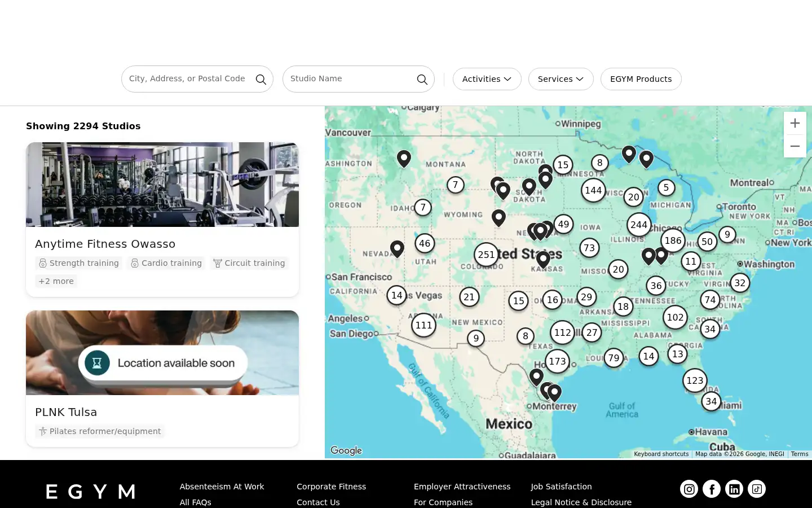Select the 34 studio cluster near Miami
Screen dimensions: 812x508
711,401
